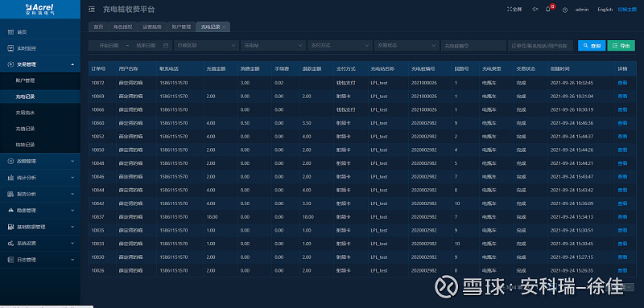Click the 充电桩编号 input field
The width and height of the screenshot is (644, 308).
point(473,46)
